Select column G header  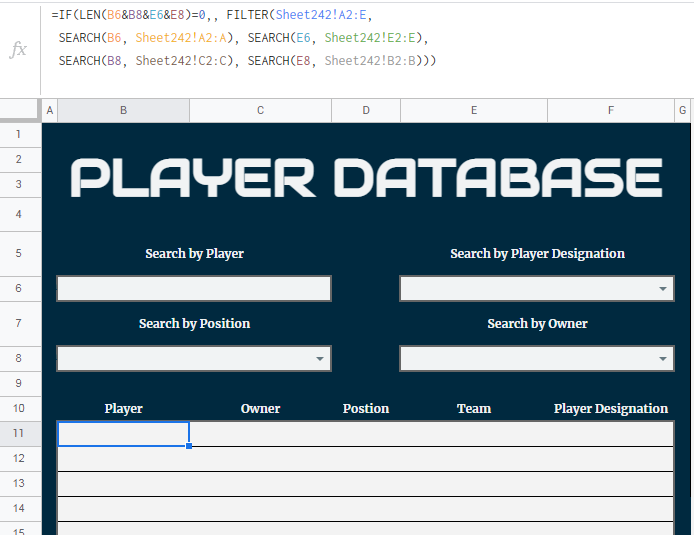pyautogui.click(x=682, y=110)
